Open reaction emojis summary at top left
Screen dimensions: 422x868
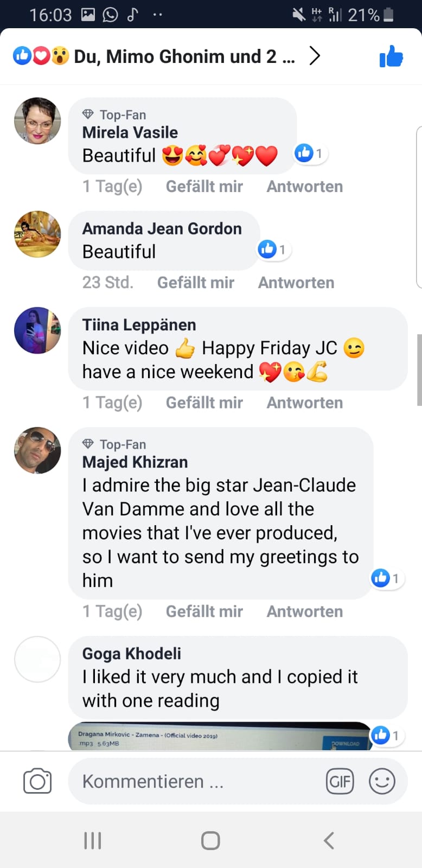[x=41, y=55]
